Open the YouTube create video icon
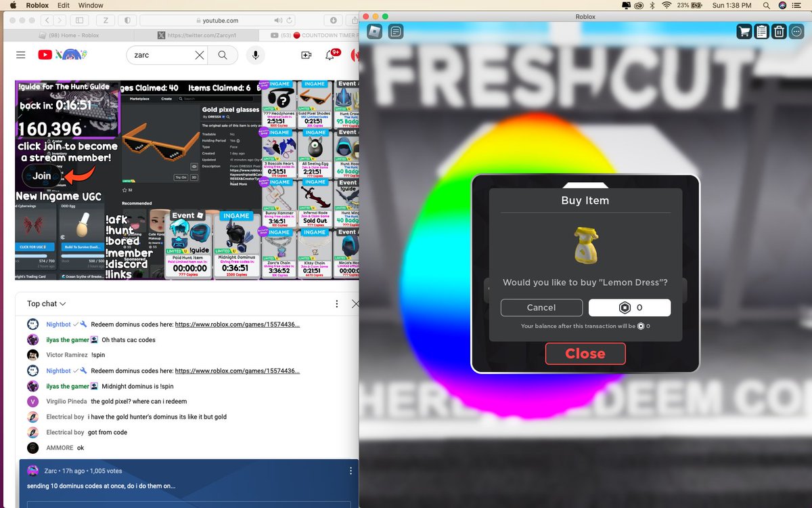 pyautogui.click(x=306, y=55)
